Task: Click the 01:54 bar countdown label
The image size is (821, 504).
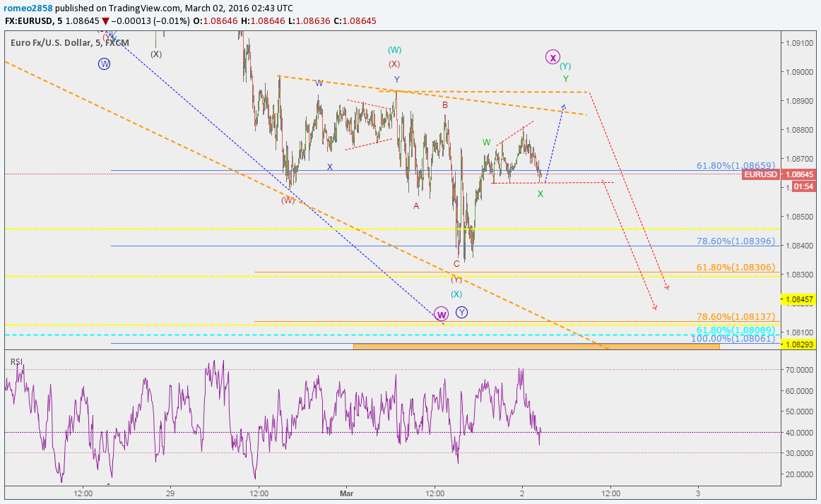Action: tap(804, 186)
